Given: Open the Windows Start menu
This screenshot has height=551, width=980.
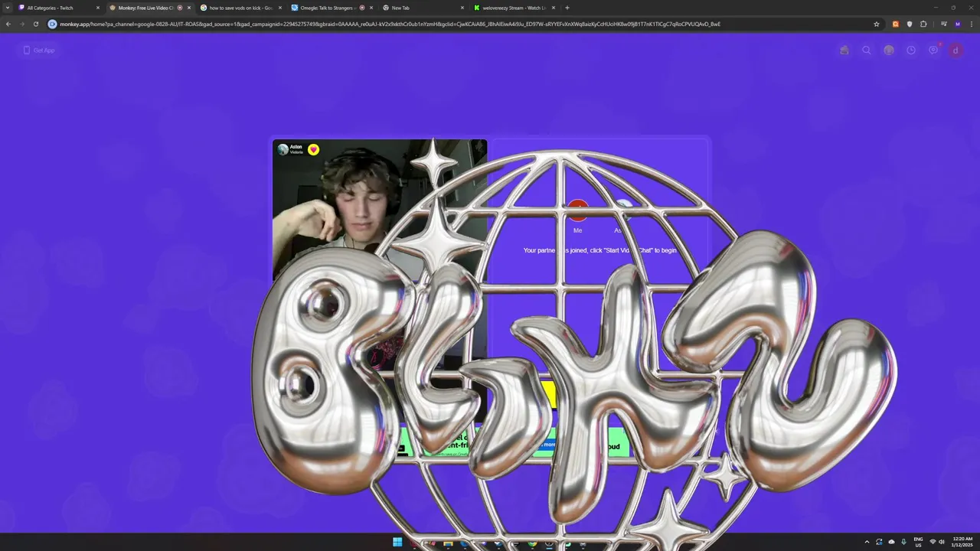Looking at the screenshot, I should tap(397, 543).
